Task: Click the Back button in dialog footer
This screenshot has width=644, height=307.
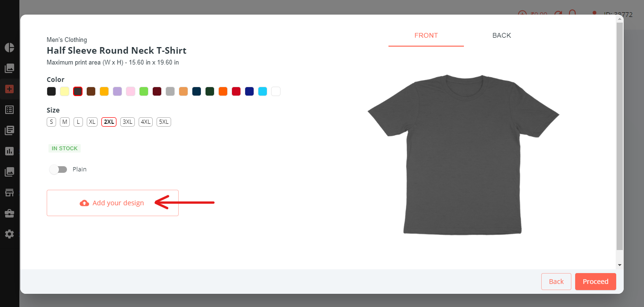Action: click(x=556, y=282)
